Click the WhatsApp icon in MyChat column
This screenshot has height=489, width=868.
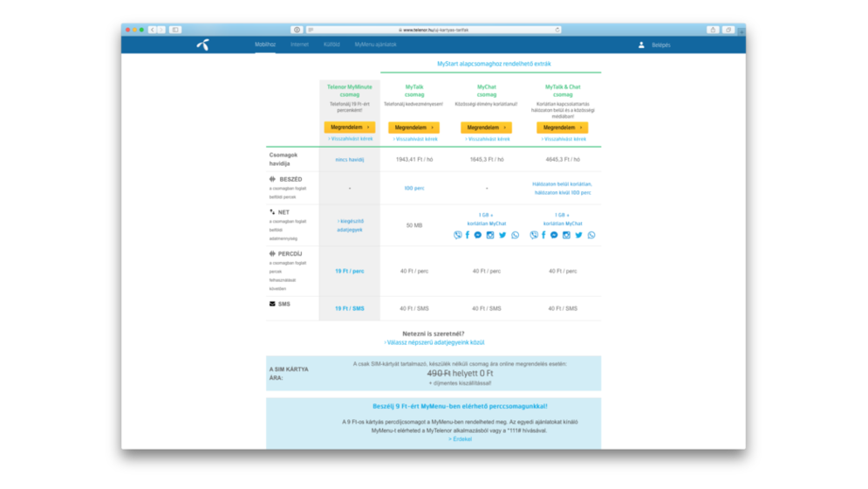[515, 235]
